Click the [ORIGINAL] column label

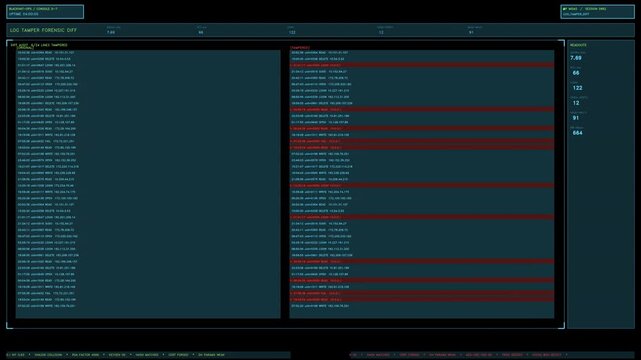[x=25, y=48]
